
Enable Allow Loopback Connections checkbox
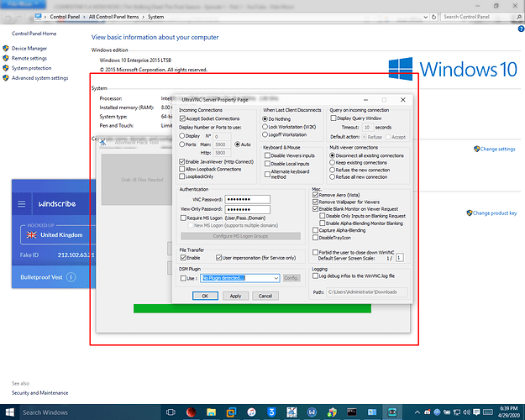pos(182,169)
